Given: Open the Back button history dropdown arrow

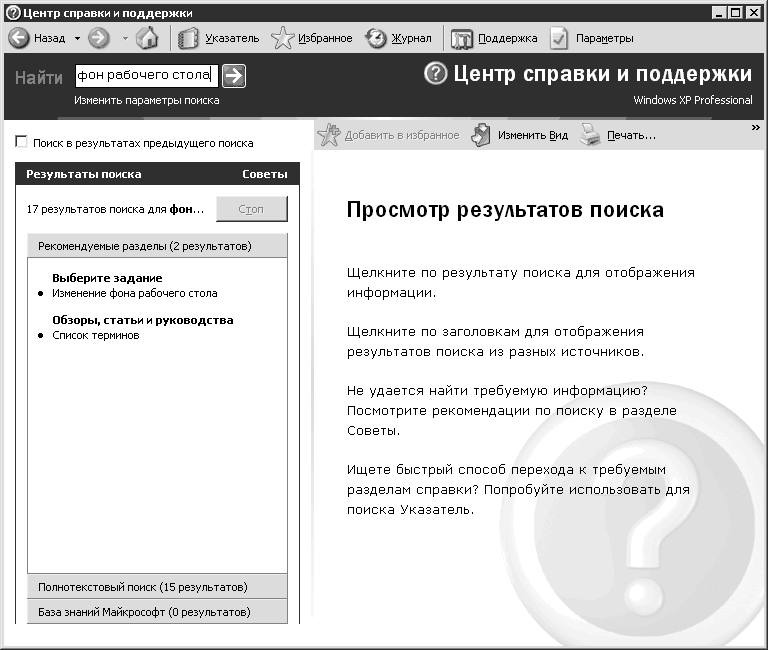Looking at the screenshot, I should (77, 39).
